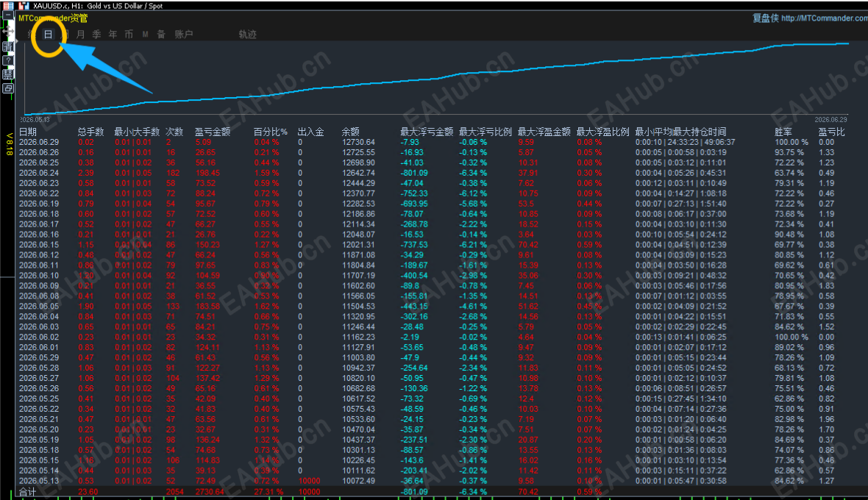
Task: Click the 最大浮亏金额 column header
Action: [x=427, y=132]
